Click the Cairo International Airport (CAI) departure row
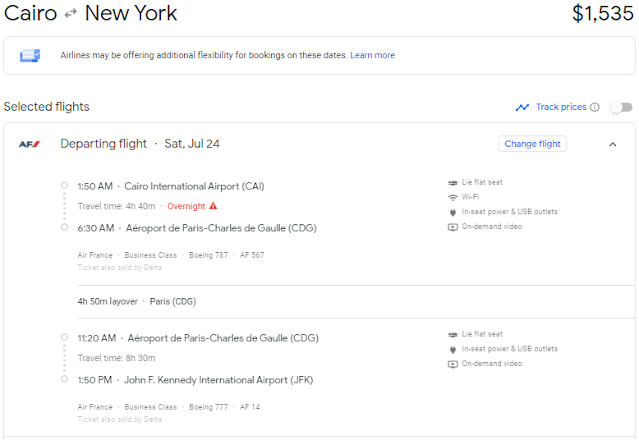Screen dimensions: 639x440 point(171,186)
